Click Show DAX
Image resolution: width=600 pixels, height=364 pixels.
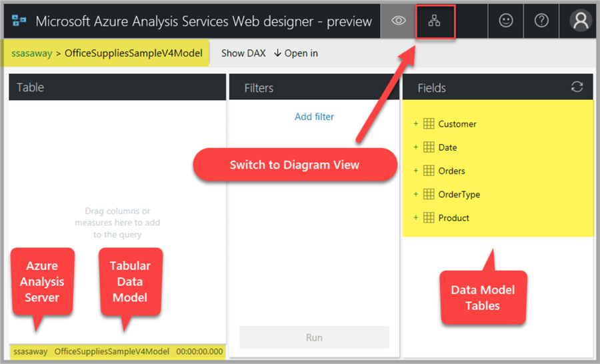tap(243, 53)
